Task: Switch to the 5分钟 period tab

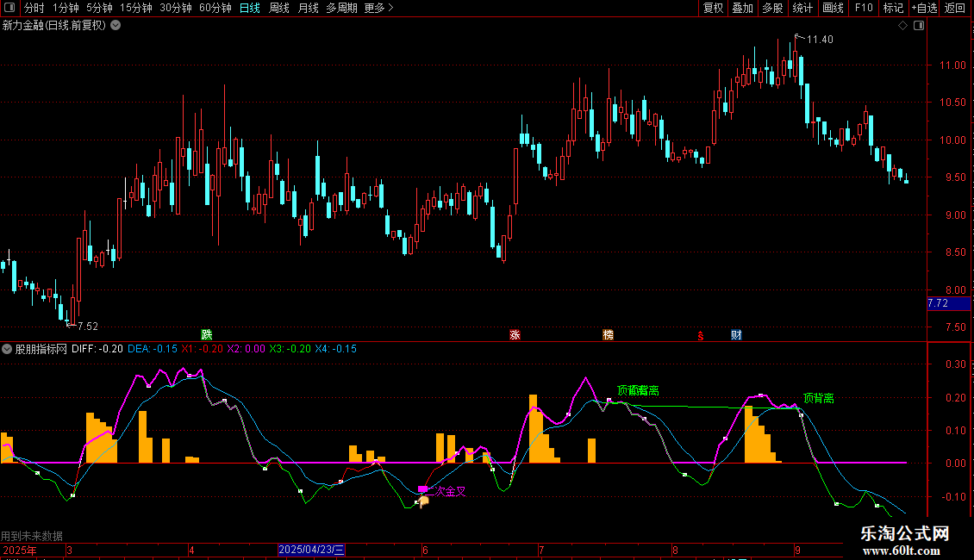Action: (x=99, y=8)
